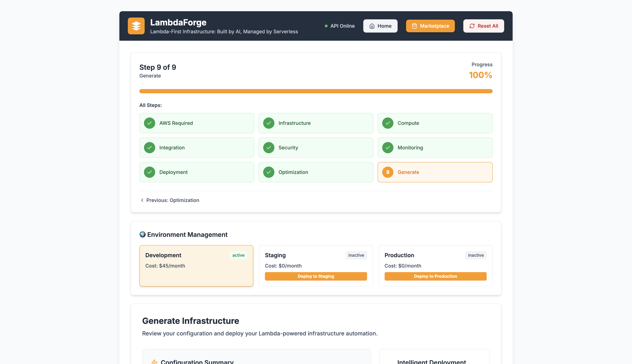Screen dimensions: 632x364
Task: Click the globe icon by Environment Management
Action: click(x=142, y=234)
